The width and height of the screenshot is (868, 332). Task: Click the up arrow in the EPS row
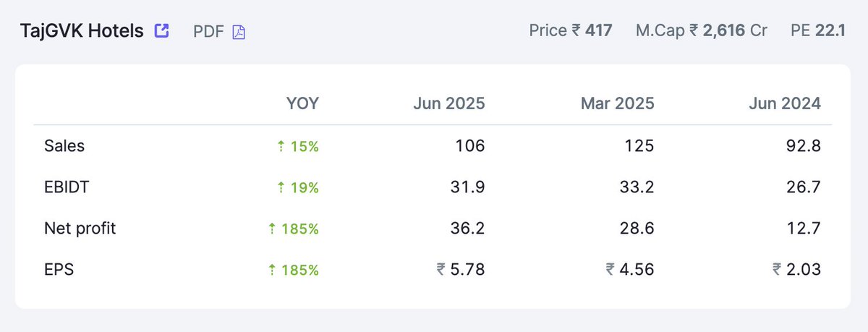click(272, 270)
